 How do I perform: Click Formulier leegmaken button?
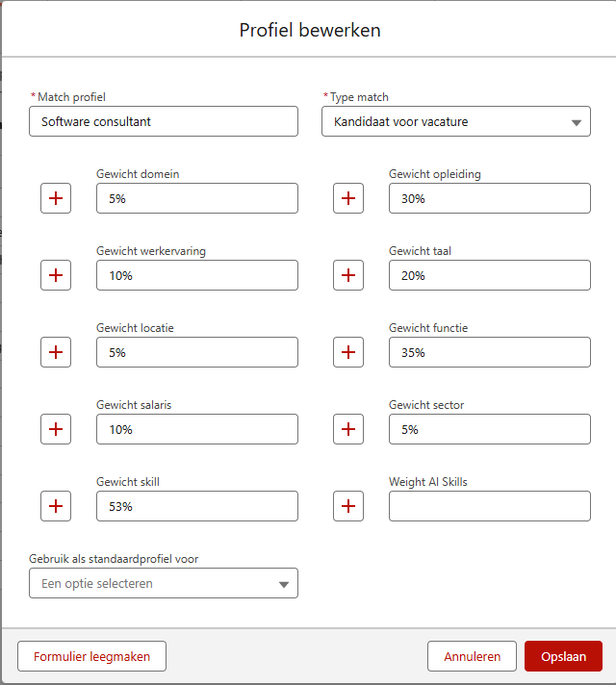click(x=91, y=656)
